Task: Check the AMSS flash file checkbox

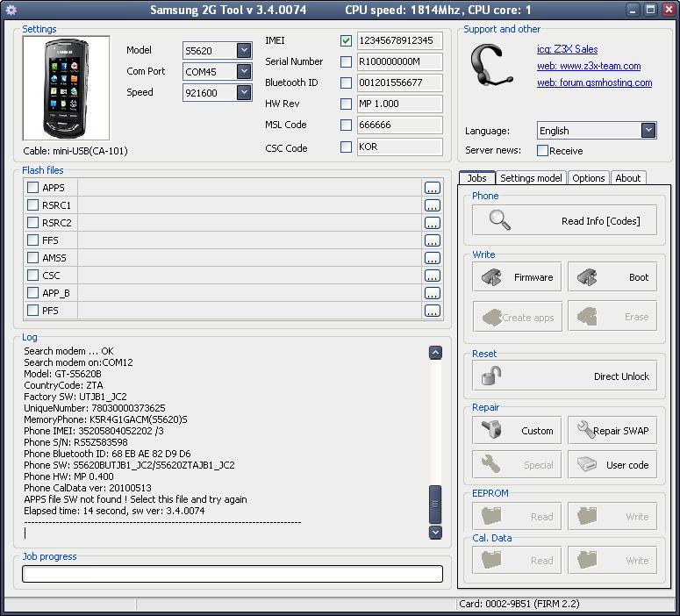Action: [x=32, y=258]
